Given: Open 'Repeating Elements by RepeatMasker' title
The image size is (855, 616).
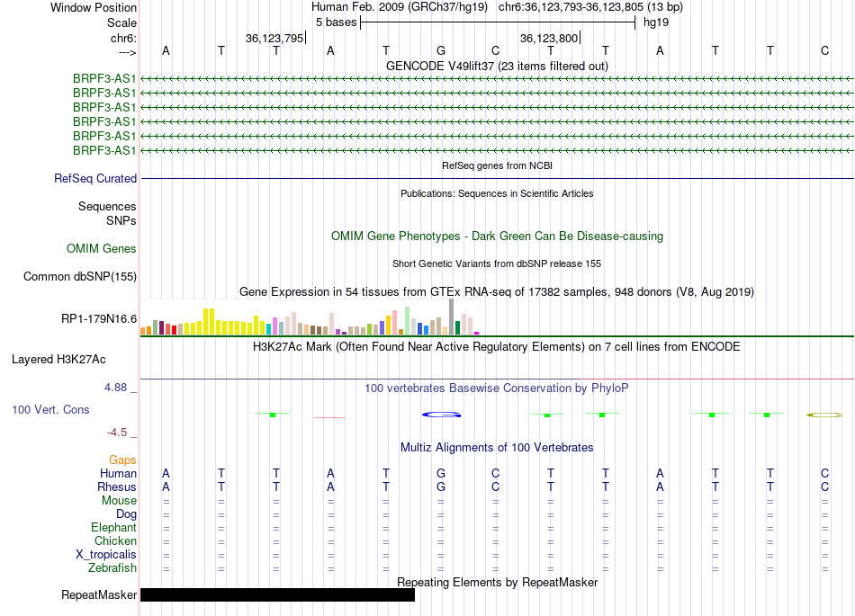Looking at the screenshot, I should pos(497,582).
